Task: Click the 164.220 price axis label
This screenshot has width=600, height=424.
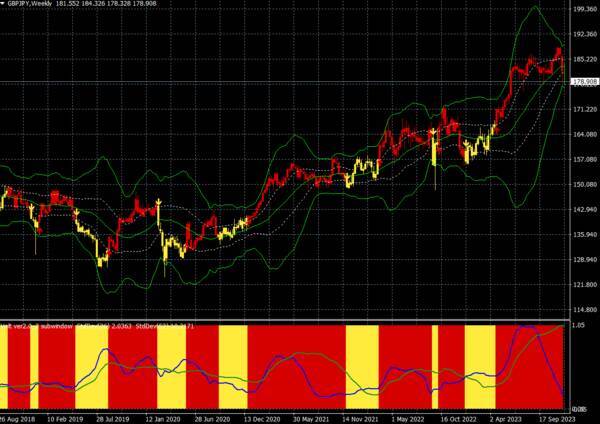Action: tap(584, 135)
